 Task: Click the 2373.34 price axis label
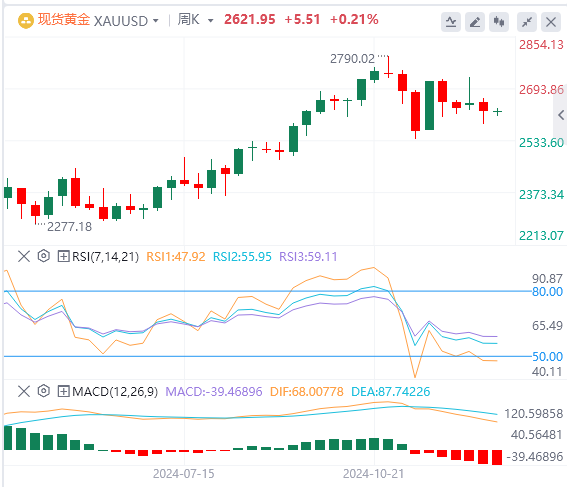tap(541, 195)
